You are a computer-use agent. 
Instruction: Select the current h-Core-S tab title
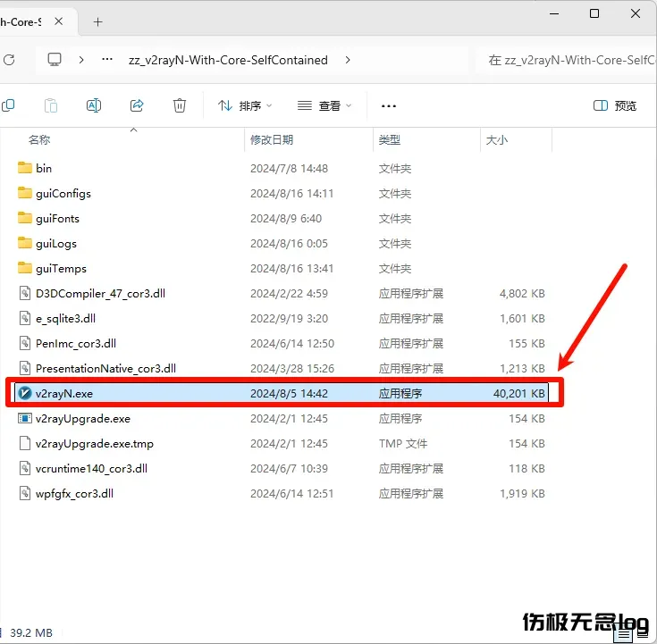coord(21,21)
